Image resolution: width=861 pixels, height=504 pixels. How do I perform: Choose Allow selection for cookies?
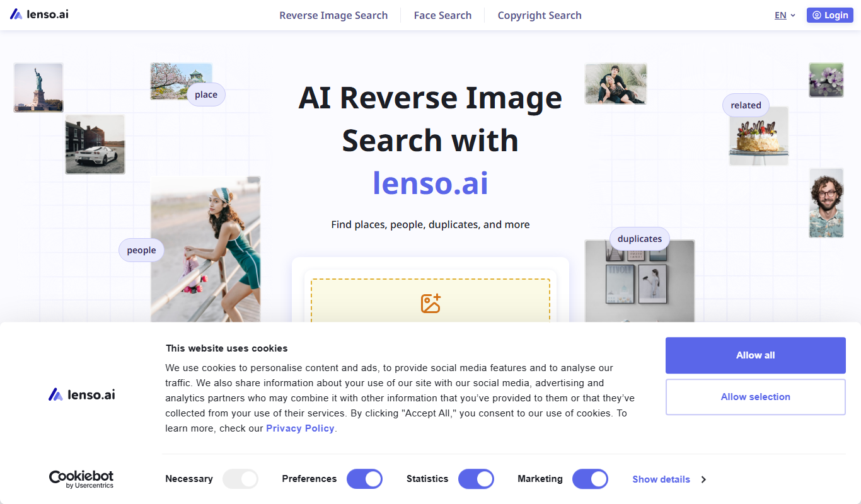click(755, 397)
